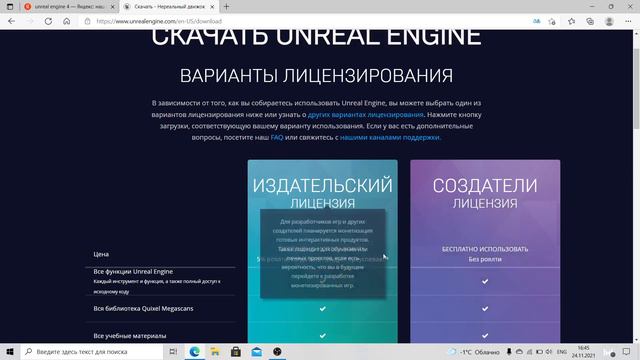Viewport: 640px width, 360px height.
Task: Click 'Все учебные материалы' row label
Action: pyautogui.click(x=130, y=336)
